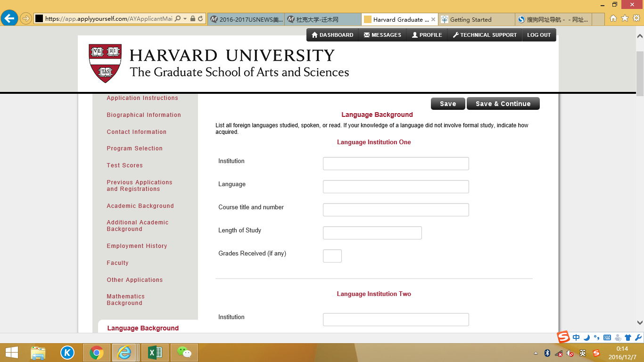Open Sogou IME wrench settings icon

[638, 337]
